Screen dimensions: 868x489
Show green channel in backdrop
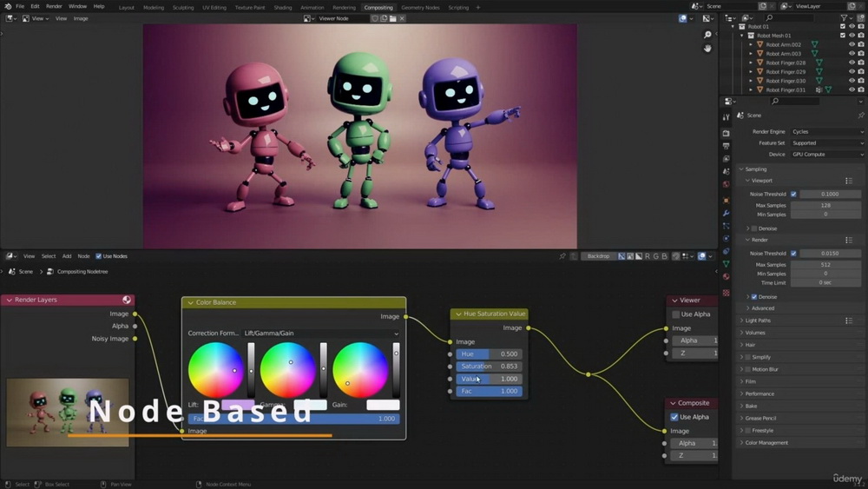656,256
